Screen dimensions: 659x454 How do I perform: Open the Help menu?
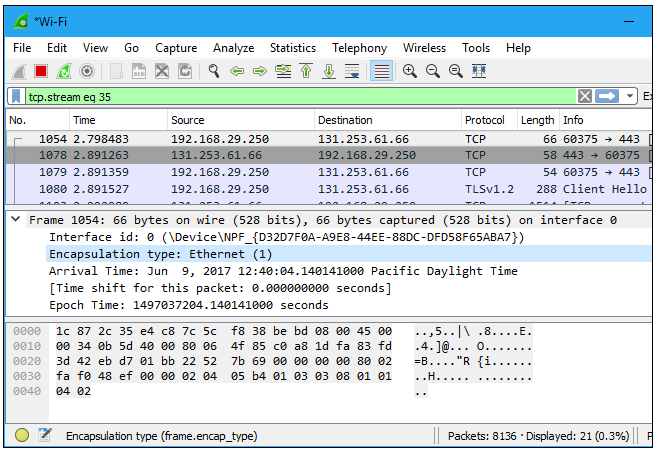tap(518, 48)
